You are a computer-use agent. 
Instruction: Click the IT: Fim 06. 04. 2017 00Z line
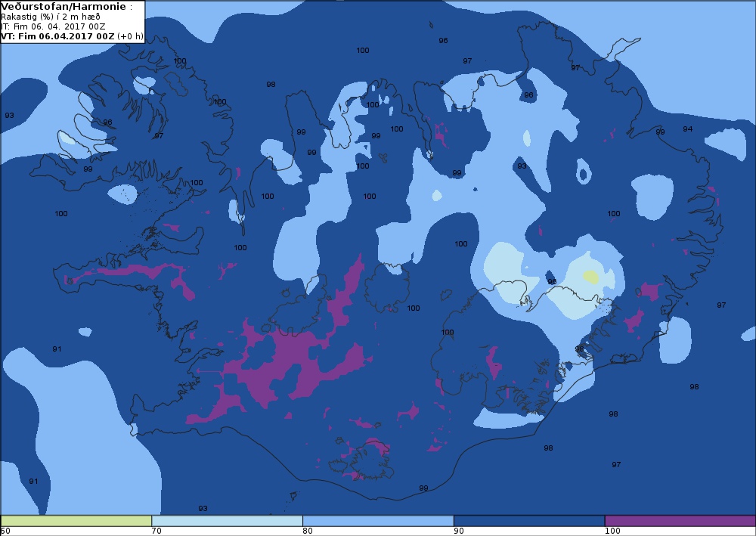click(53, 26)
